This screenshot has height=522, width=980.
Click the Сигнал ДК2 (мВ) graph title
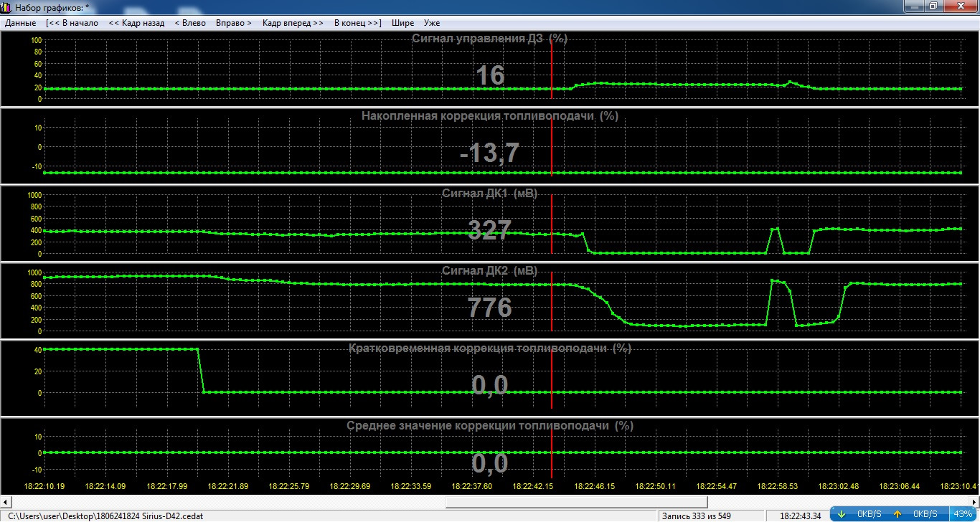coord(490,270)
